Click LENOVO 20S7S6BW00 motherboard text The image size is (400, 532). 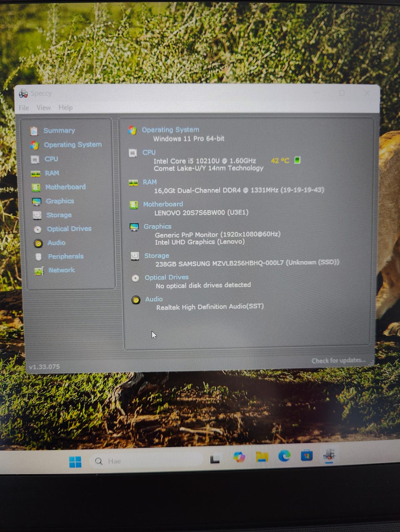(x=201, y=213)
